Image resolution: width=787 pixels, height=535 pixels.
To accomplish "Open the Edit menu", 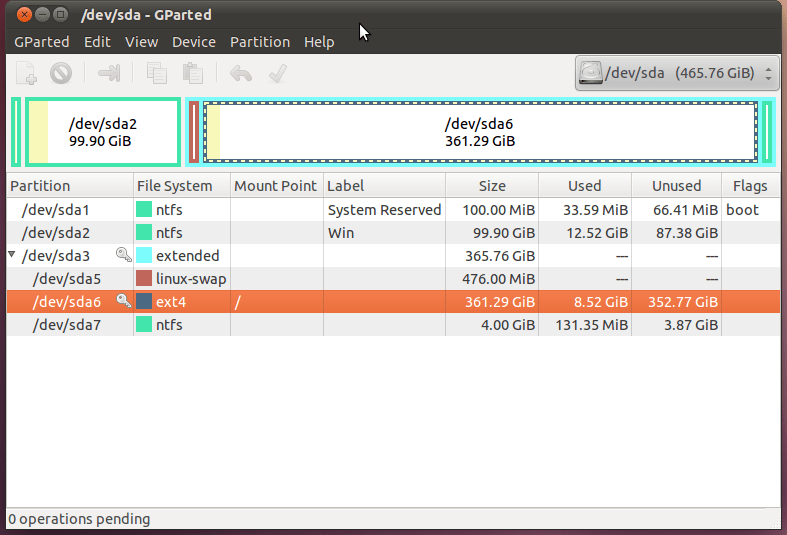I will click(97, 42).
